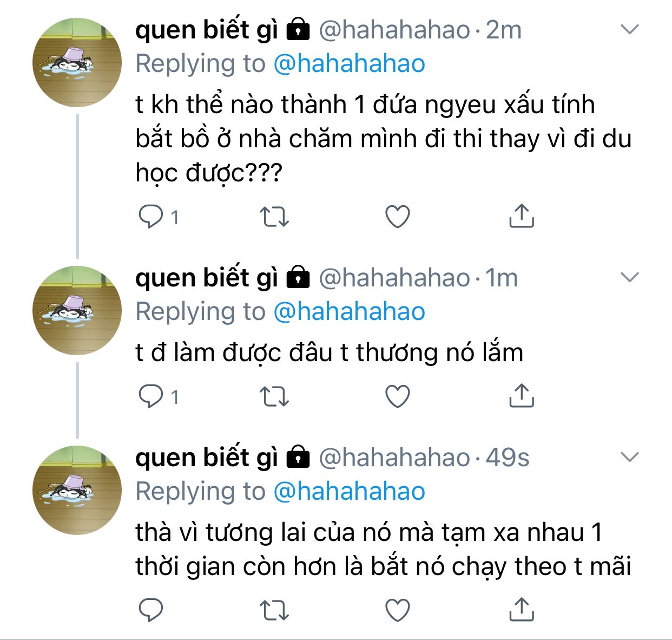Share the tweet posted 2m ago

[x=522, y=216]
